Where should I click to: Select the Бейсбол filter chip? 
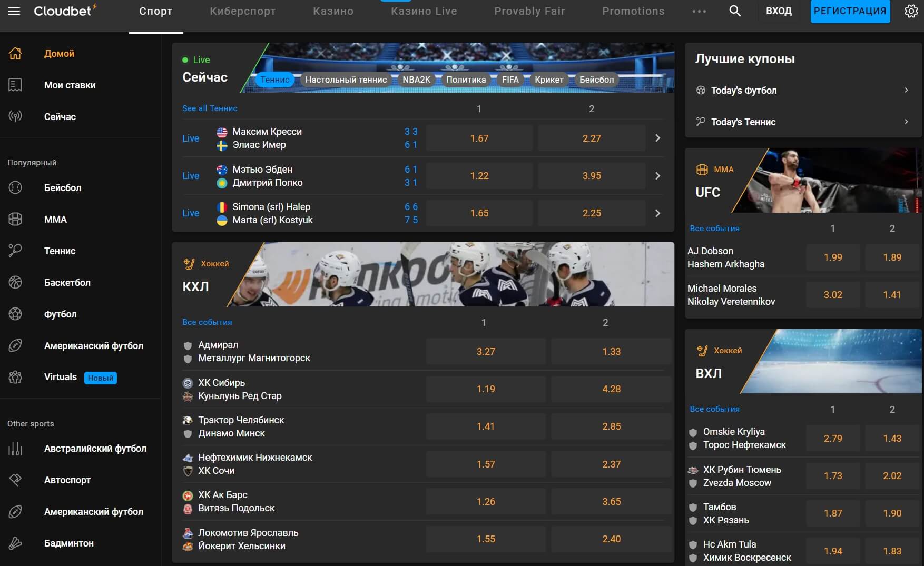click(597, 80)
